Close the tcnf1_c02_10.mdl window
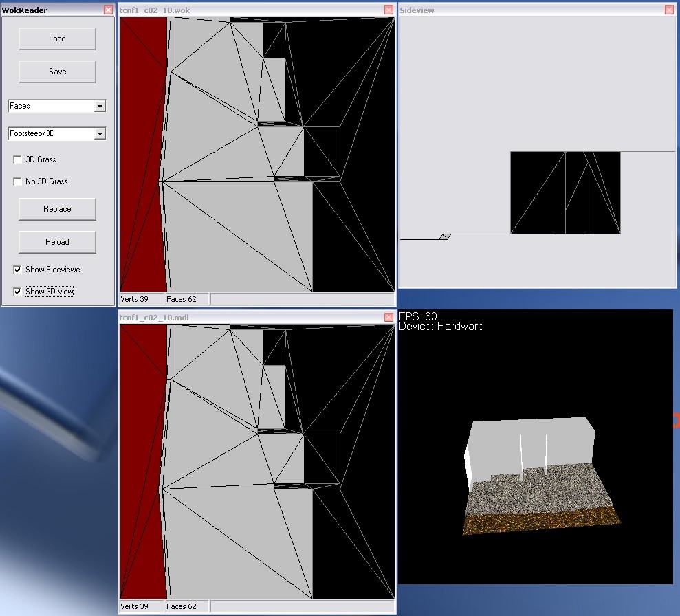 coord(389,318)
